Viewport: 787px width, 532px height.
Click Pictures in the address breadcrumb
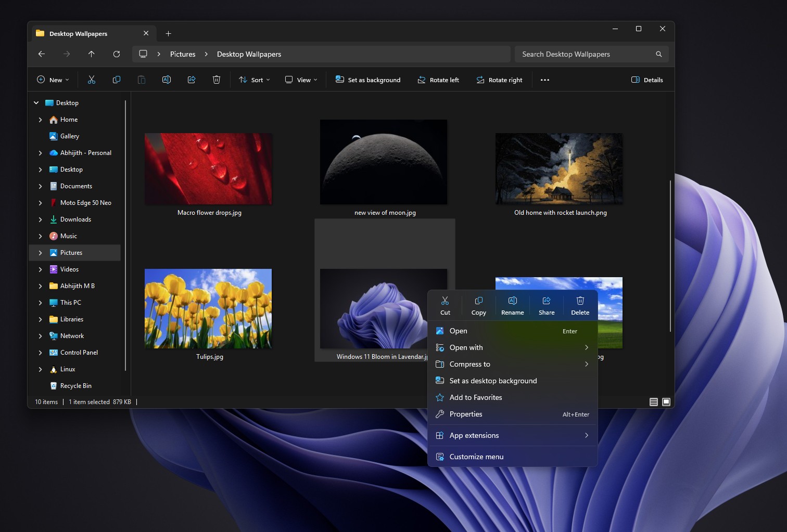click(x=183, y=54)
